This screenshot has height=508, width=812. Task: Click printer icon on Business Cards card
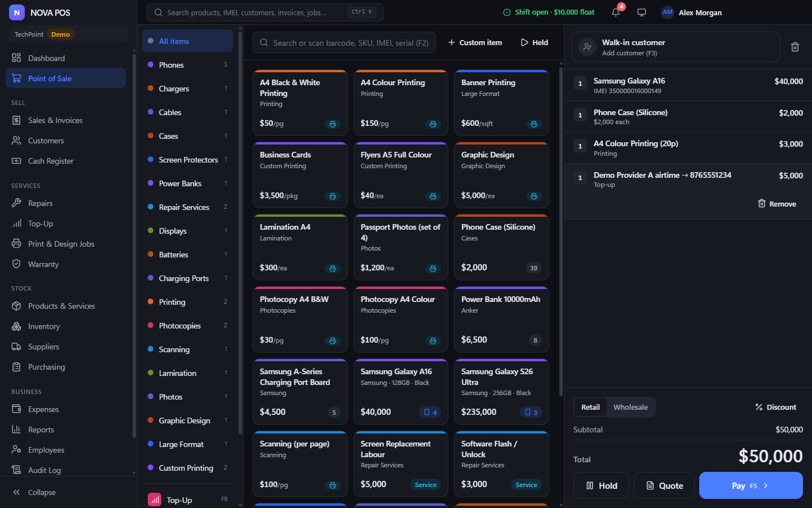coord(333,196)
